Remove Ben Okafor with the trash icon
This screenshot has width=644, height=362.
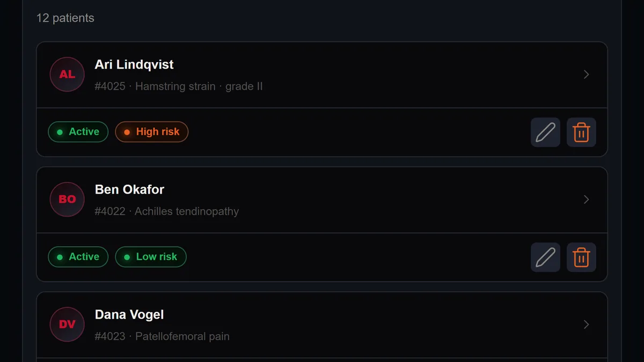581,257
